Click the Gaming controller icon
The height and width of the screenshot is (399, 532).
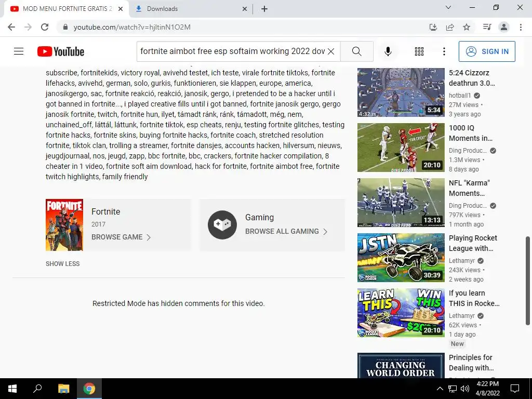click(222, 225)
